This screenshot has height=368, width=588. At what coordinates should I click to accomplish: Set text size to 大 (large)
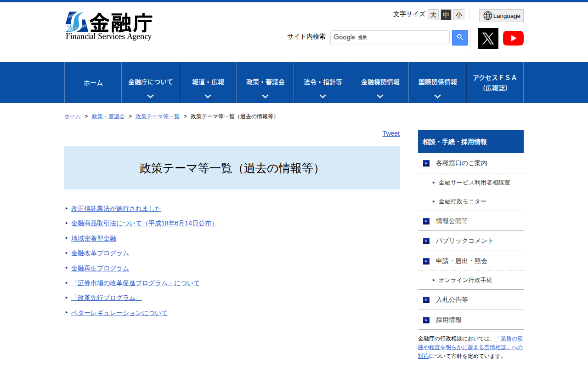(433, 15)
